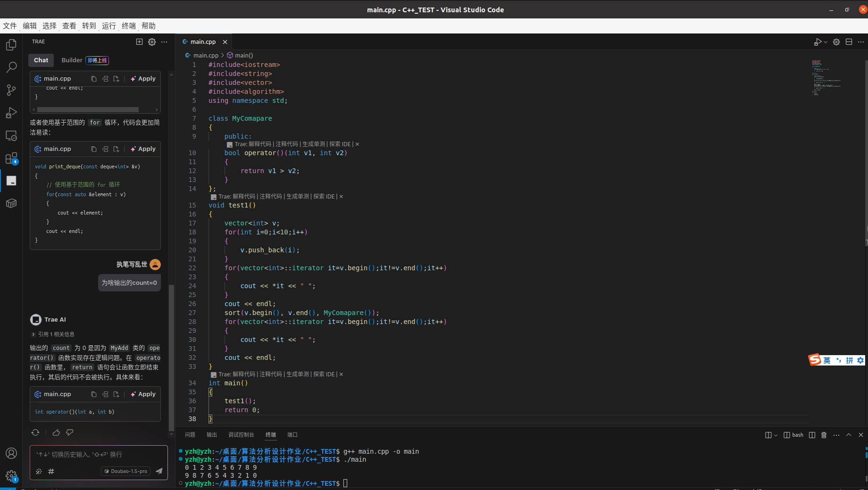Open the Remote Explorer view
868x490 pixels.
coord(11,135)
